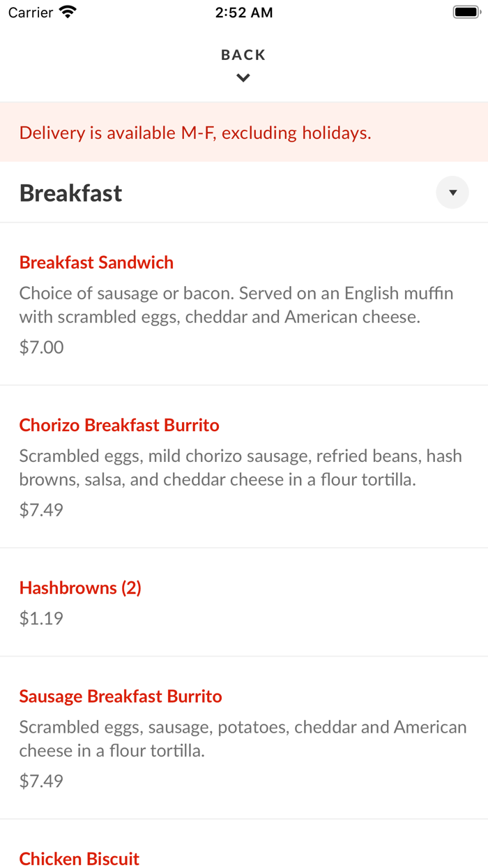Screen dimensions: 488x868
Task: Expand the Breakfast category dropdown
Action: pyautogui.click(x=452, y=193)
